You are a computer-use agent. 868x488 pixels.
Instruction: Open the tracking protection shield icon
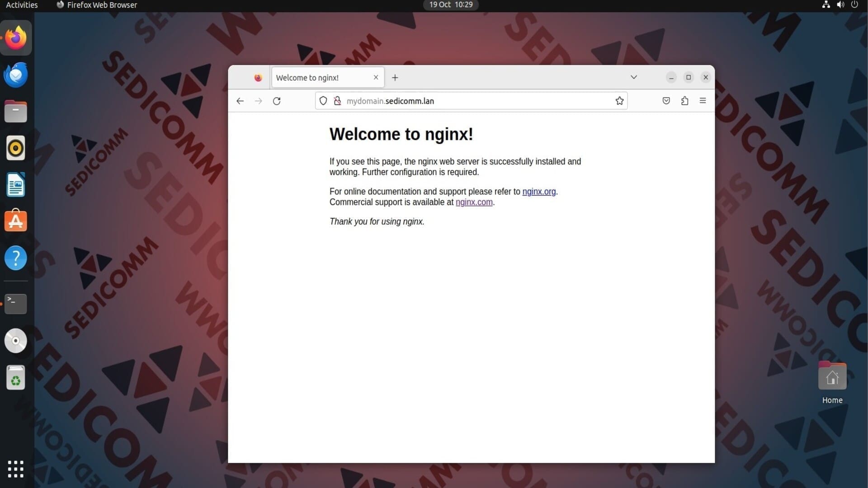[x=323, y=101]
